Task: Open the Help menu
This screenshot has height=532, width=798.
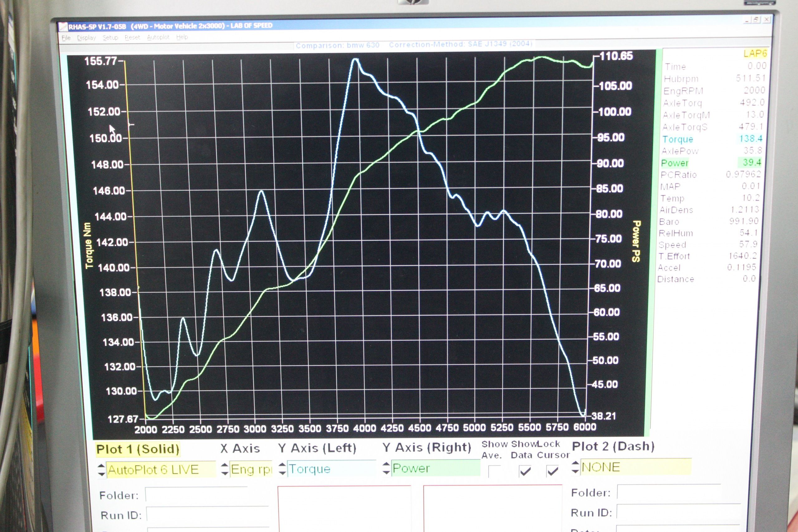Action: coord(182,37)
